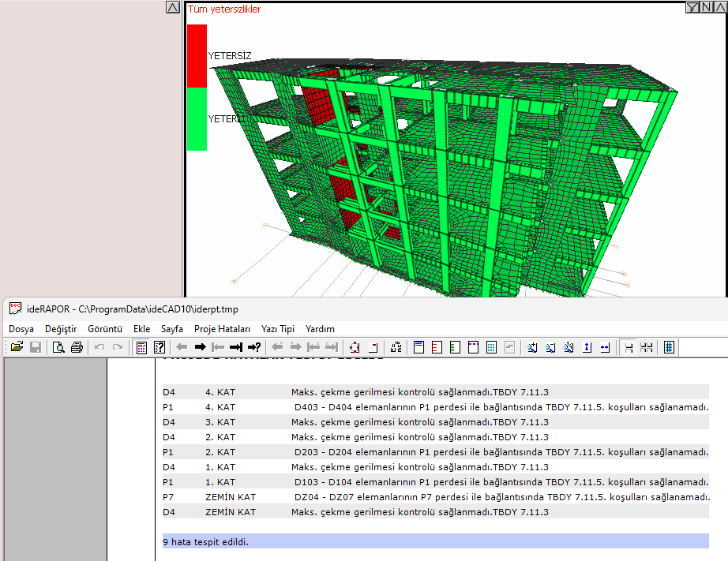This screenshot has height=561, width=728.
Task: Jump to last page using the arrow-to-bar icon
Action: [236, 347]
